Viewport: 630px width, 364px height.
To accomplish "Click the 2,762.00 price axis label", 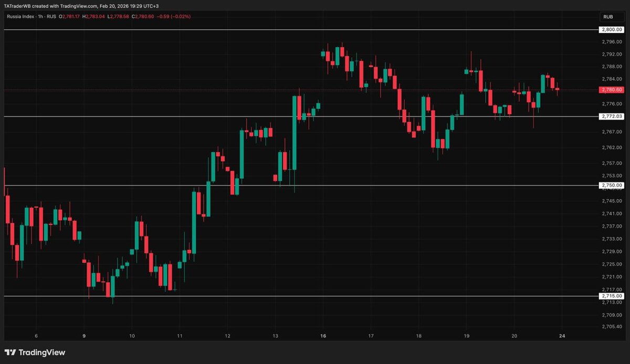I will [612, 147].
